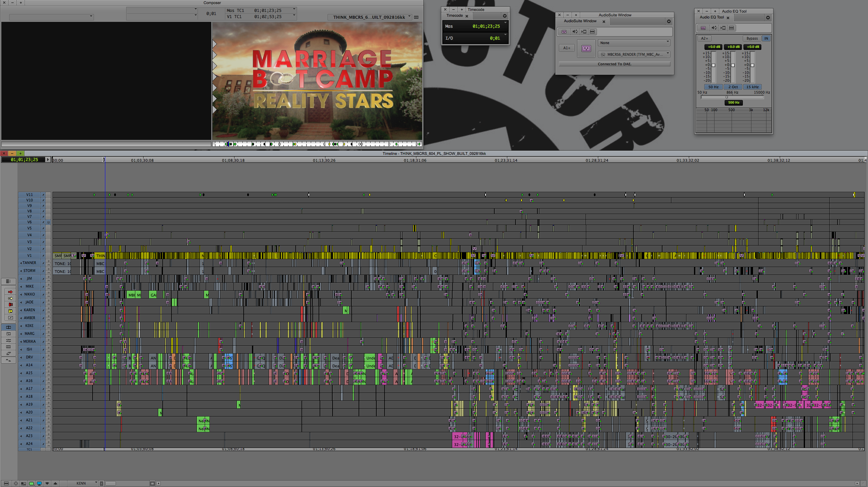Screen dimensions: 868x487
Task: Toggle the V6 video monitor icon
Action: 49,222
